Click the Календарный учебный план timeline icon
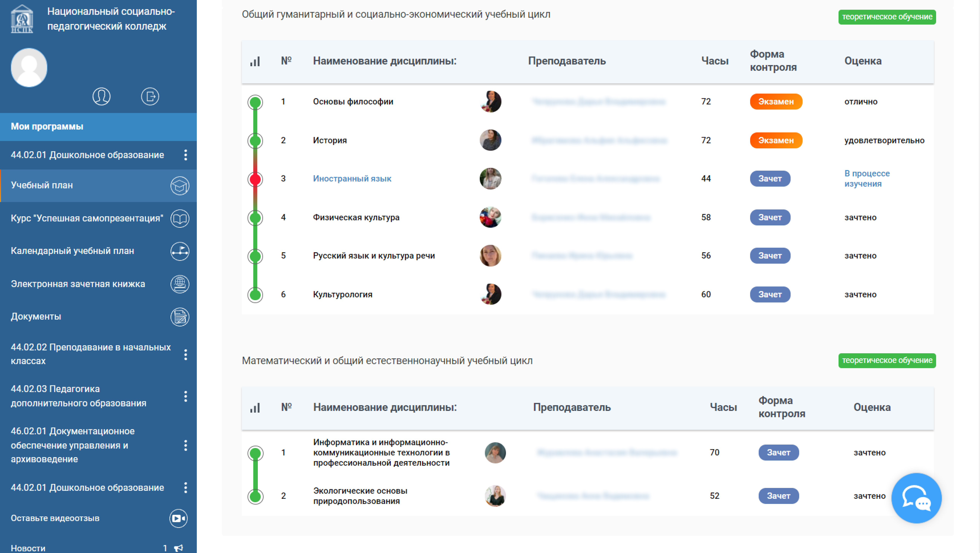980x553 pixels. pyautogui.click(x=179, y=251)
